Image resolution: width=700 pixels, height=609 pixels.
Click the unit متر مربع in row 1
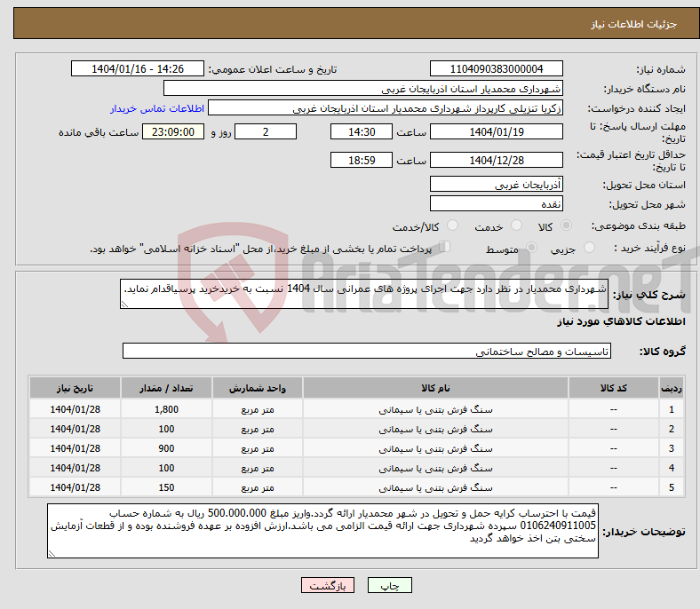point(258,409)
